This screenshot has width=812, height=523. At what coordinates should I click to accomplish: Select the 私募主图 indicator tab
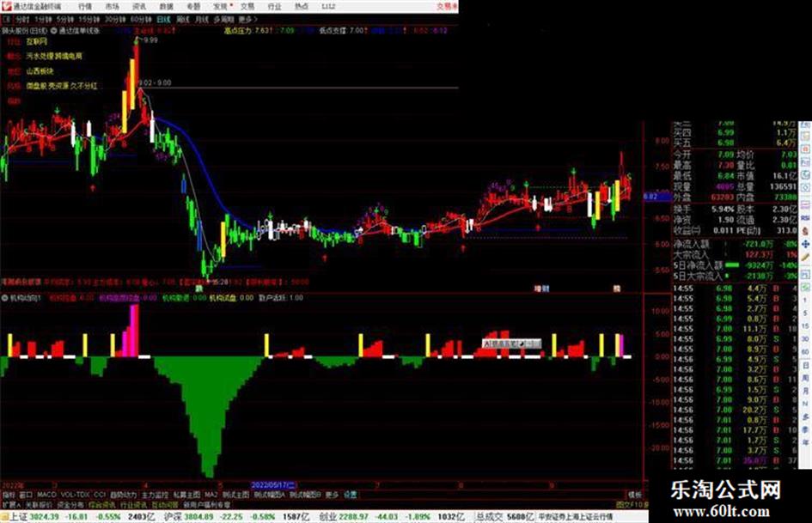186,495
